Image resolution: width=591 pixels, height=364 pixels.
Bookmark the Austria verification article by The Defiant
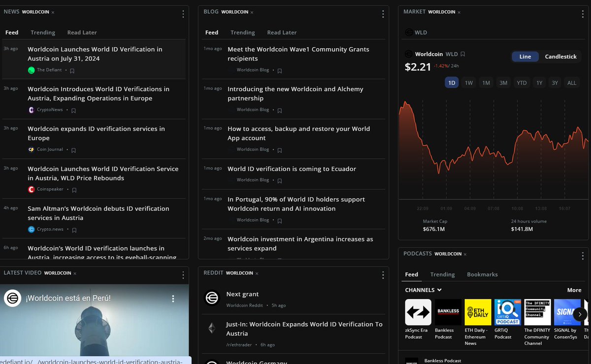72,70
